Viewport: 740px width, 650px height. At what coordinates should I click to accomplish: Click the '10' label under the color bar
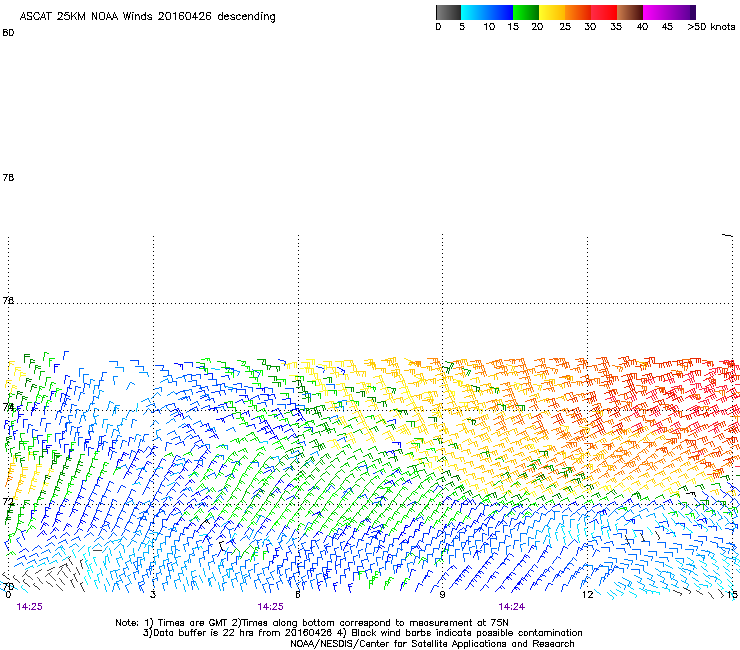tap(489, 27)
